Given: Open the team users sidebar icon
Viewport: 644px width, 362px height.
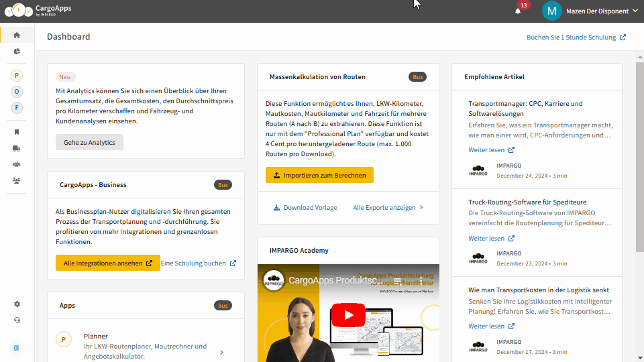Looking at the screenshot, I should tap(16, 180).
